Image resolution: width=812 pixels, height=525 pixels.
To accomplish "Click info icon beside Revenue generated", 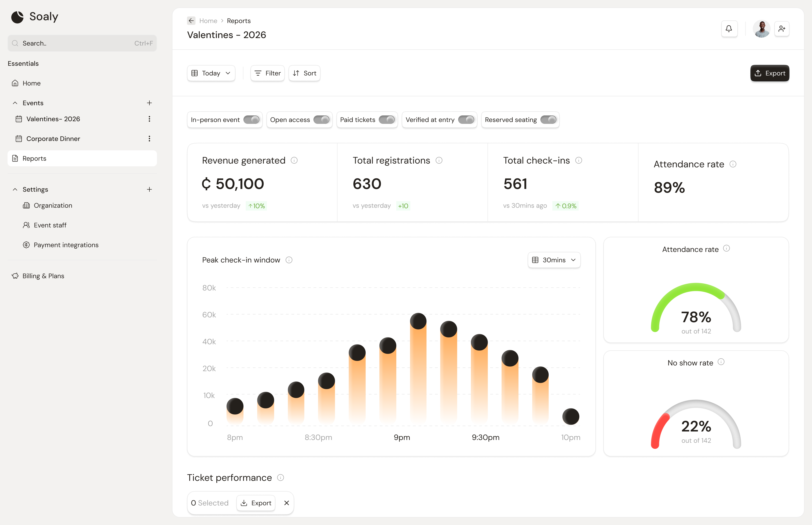I will click(x=294, y=161).
